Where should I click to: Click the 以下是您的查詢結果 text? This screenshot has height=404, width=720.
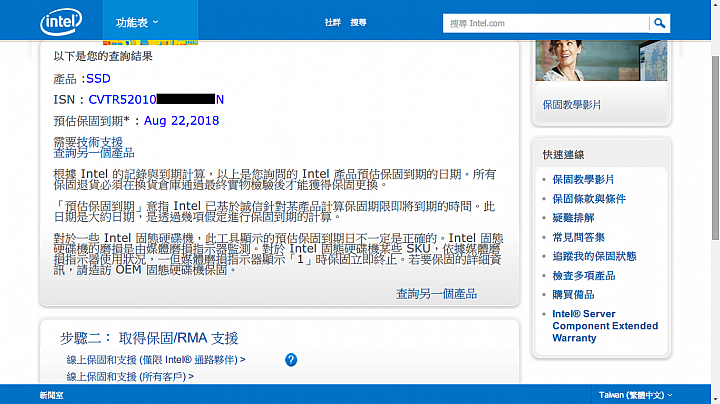pyautogui.click(x=103, y=56)
